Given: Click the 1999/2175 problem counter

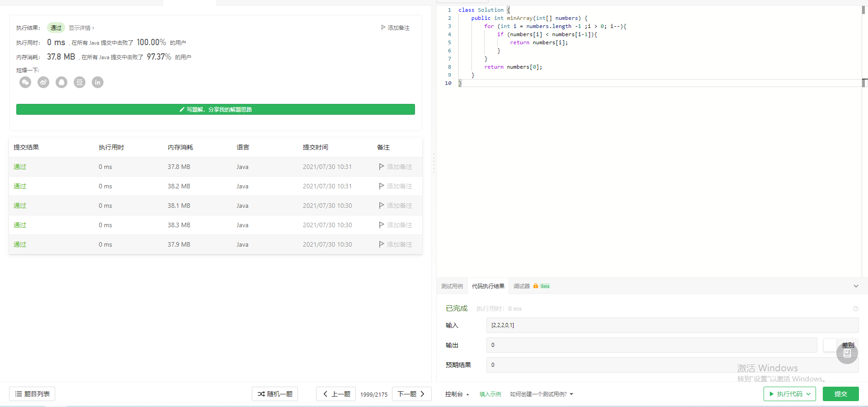Looking at the screenshot, I should tap(374, 394).
